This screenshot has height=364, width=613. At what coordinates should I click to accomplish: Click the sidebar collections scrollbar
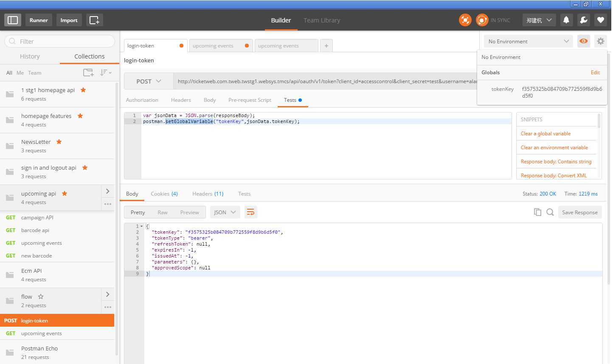(117, 218)
